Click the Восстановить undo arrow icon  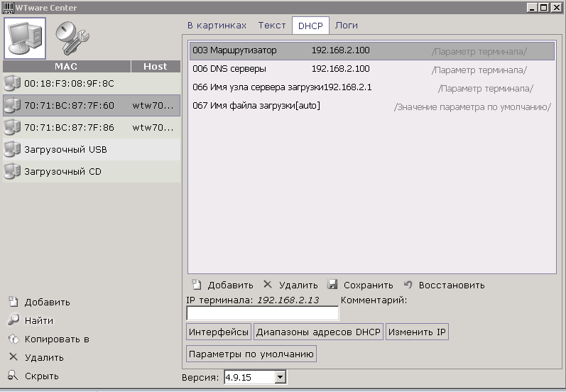click(x=408, y=285)
